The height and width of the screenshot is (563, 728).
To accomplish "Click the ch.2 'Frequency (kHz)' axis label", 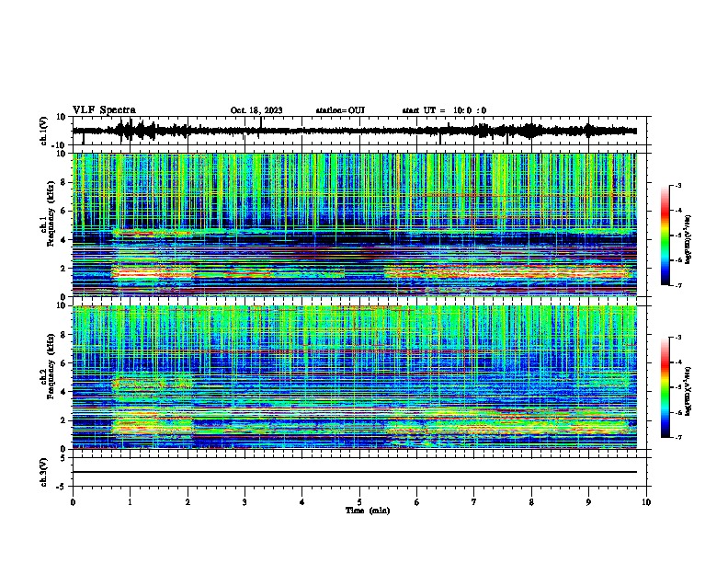I will tap(50, 366).
